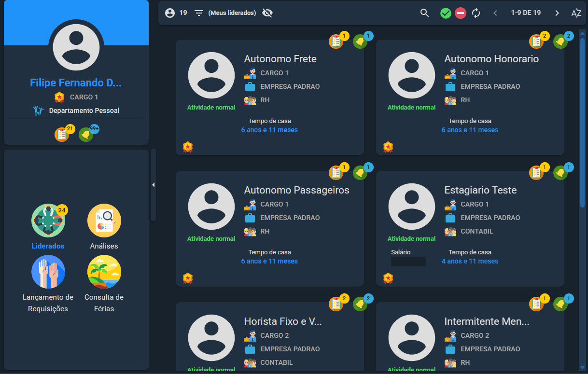Click Autonomo Frete's medal badge icon

pyautogui.click(x=188, y=147)
